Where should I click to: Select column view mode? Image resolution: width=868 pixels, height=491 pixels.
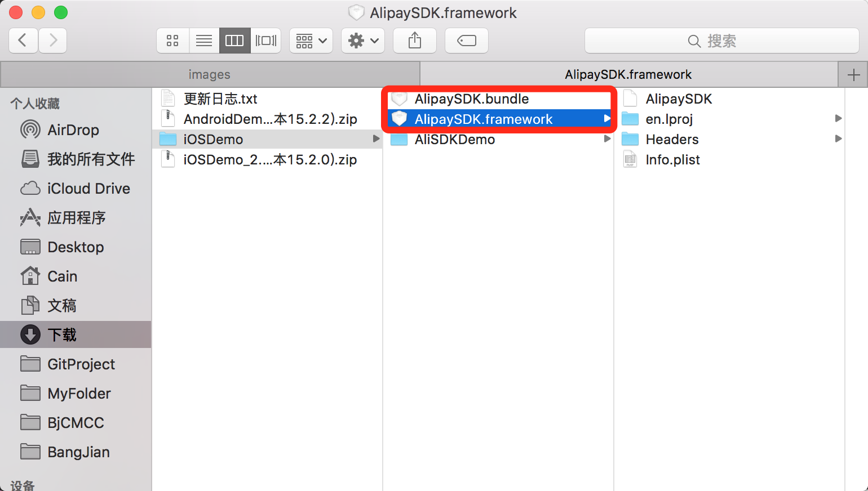234,41
